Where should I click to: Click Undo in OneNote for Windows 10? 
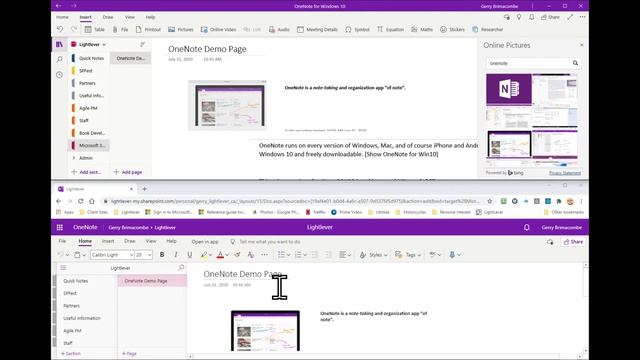60,29
